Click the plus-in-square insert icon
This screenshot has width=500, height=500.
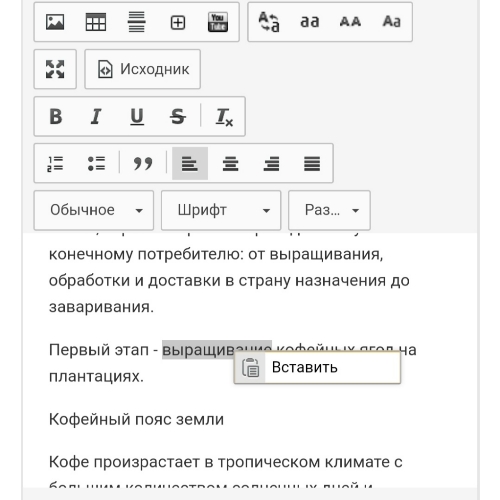(x=178, y=23)
